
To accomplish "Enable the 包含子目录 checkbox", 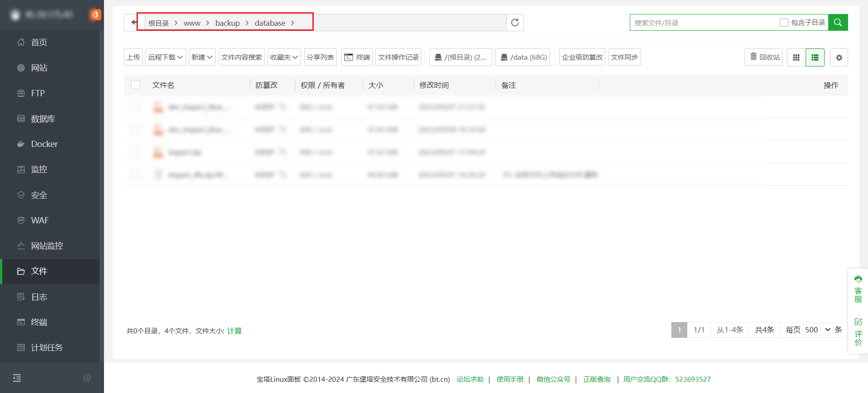I will 784,23.
